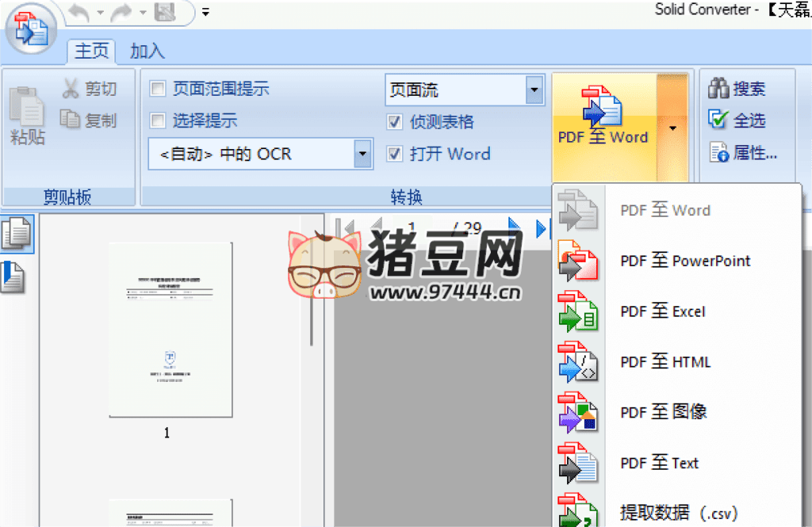Select the PDF 至 图像 conversion icon

[576, 412]
